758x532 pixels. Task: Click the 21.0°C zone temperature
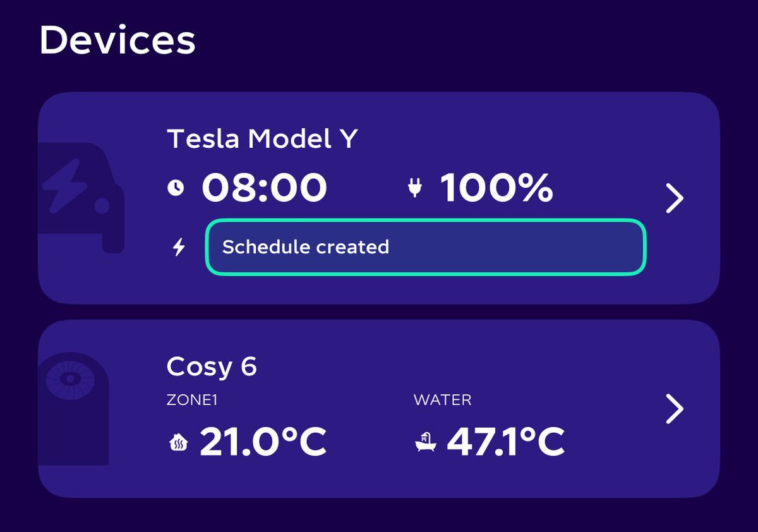(x=263, y=442)
